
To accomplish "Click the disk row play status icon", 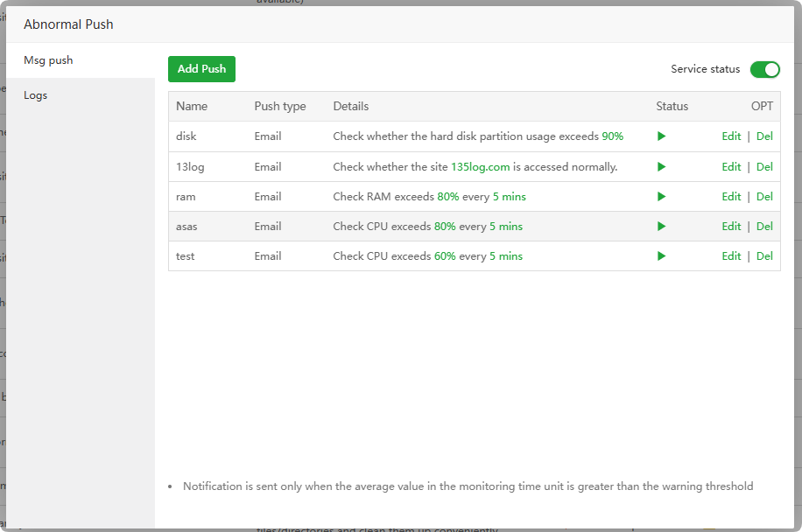I will tap(662, 136).
